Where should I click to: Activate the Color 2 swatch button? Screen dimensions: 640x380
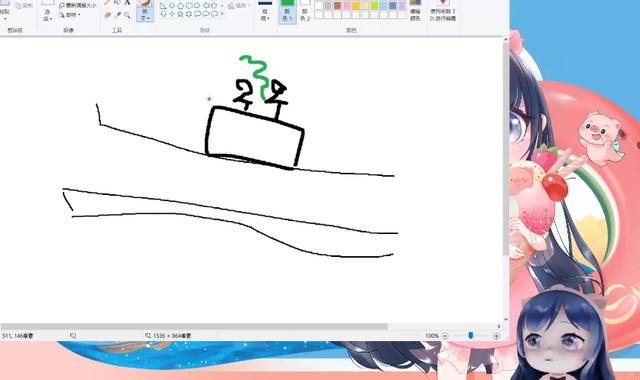click(x=305, y=11)
